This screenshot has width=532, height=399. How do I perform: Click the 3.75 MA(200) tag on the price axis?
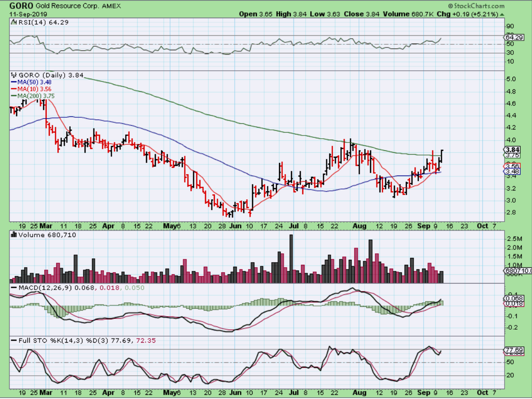click(x=512, y=155)
